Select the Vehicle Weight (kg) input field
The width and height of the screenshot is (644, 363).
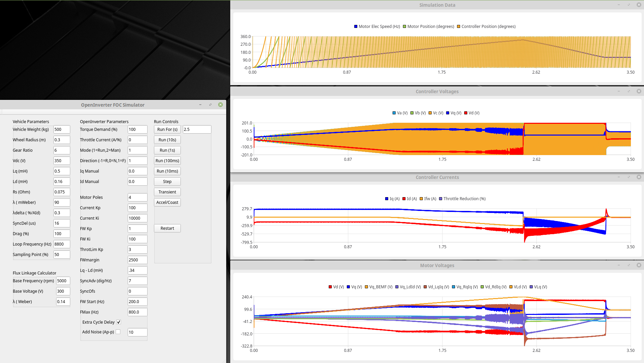(62, 130)
